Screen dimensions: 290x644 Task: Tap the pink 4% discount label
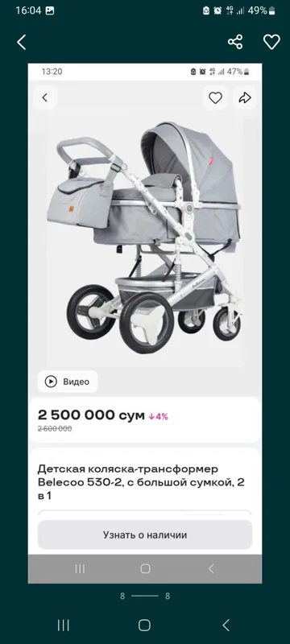point(159,416)
